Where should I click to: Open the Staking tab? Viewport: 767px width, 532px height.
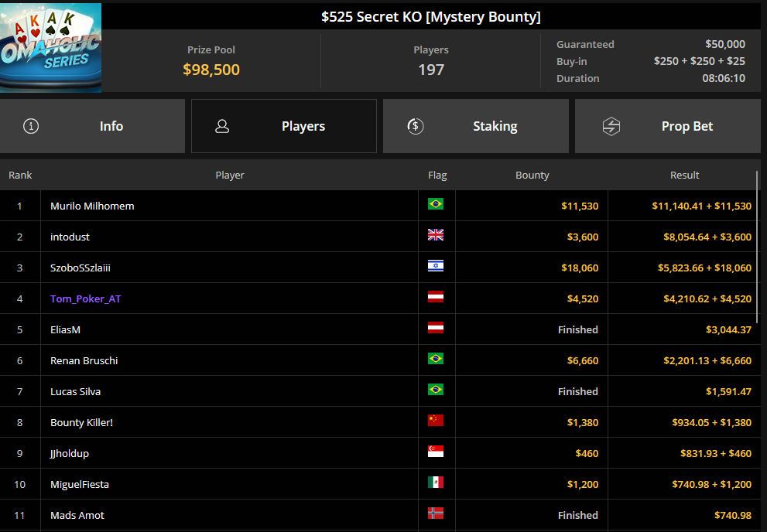tap(476, 126)
